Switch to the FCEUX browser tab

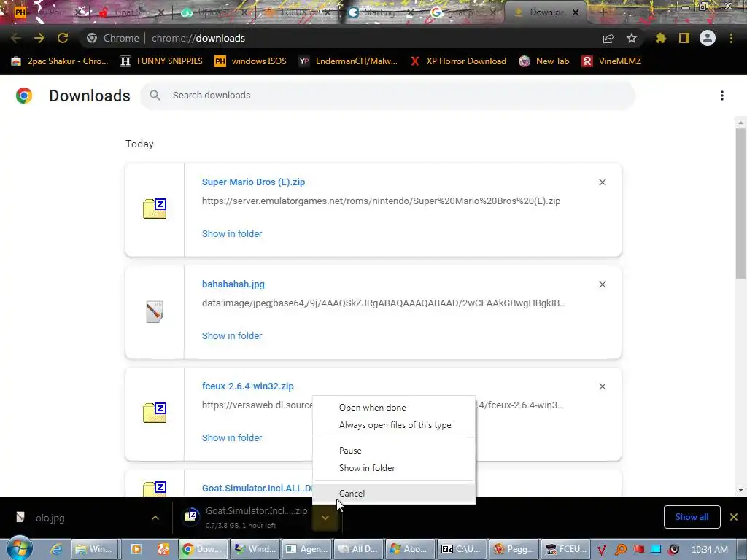[298, 12]
